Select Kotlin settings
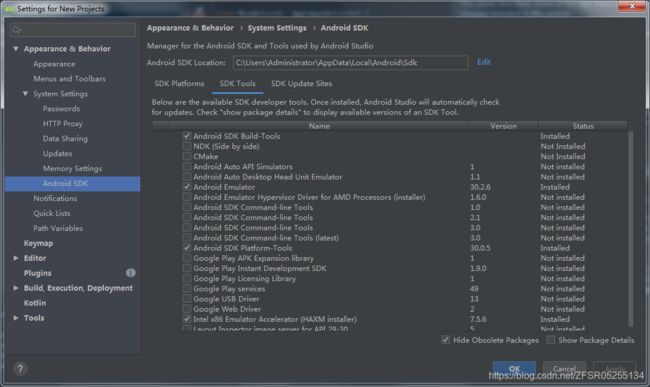This screenshot has width=650, height=387. click(35, 303)
